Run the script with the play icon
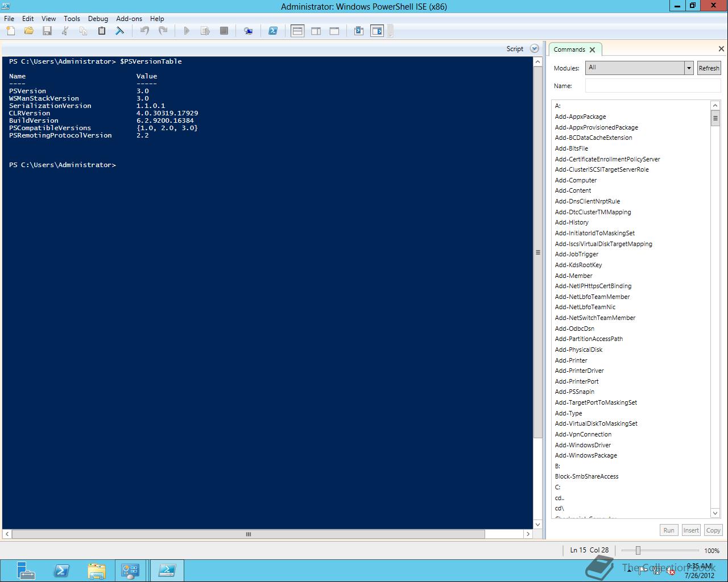 click(x=187, y=31)
